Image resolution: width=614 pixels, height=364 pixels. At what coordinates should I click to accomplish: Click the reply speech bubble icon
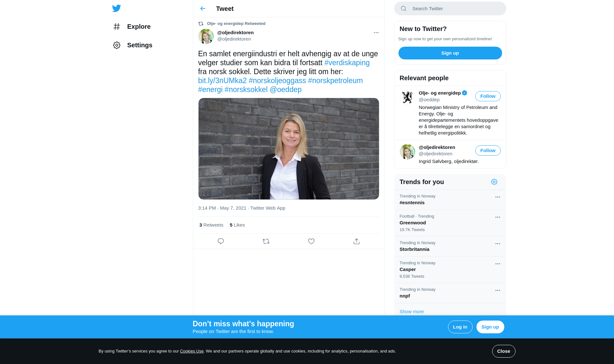[221, 241]
